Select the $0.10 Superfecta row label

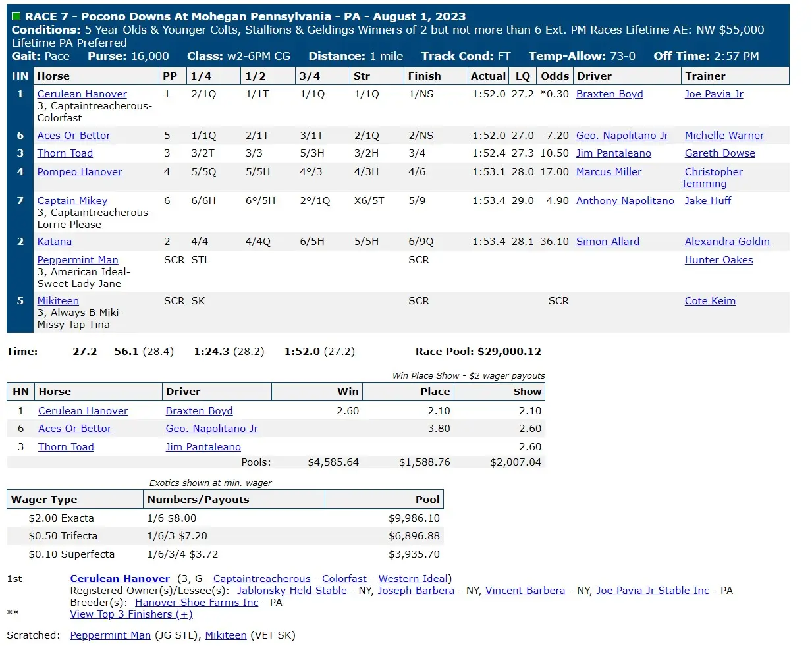click(x=72, y=554)
